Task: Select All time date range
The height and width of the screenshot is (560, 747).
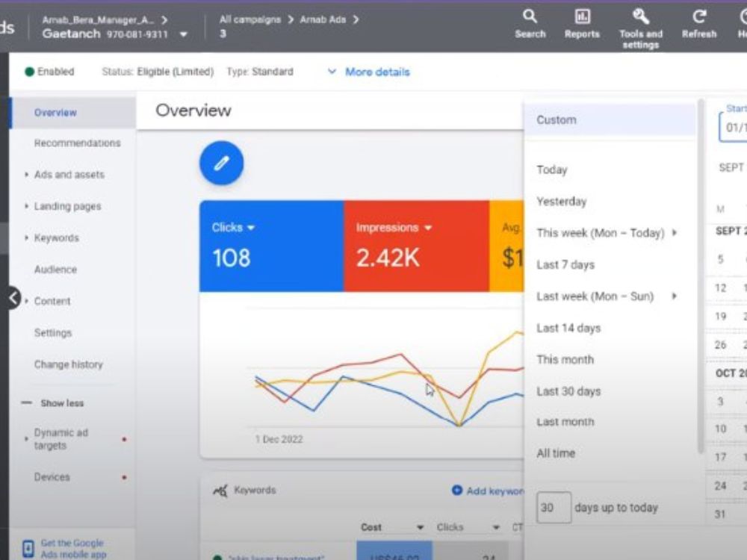Action: (x=556, y=453)
